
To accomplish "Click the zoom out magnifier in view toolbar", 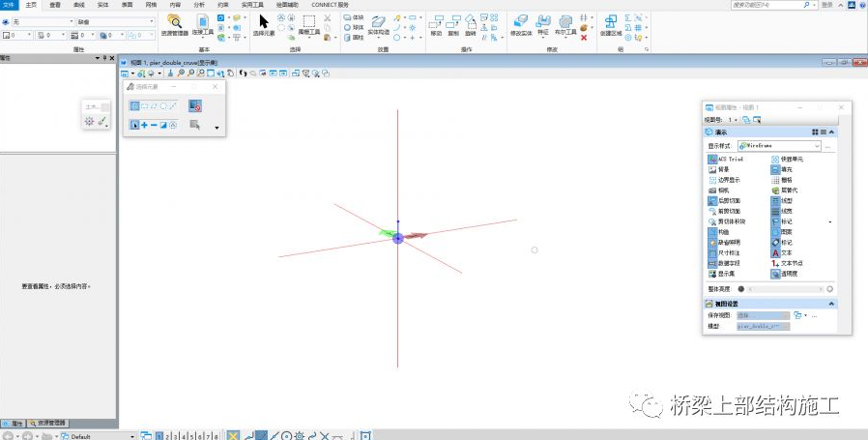I will coord(190,73).
